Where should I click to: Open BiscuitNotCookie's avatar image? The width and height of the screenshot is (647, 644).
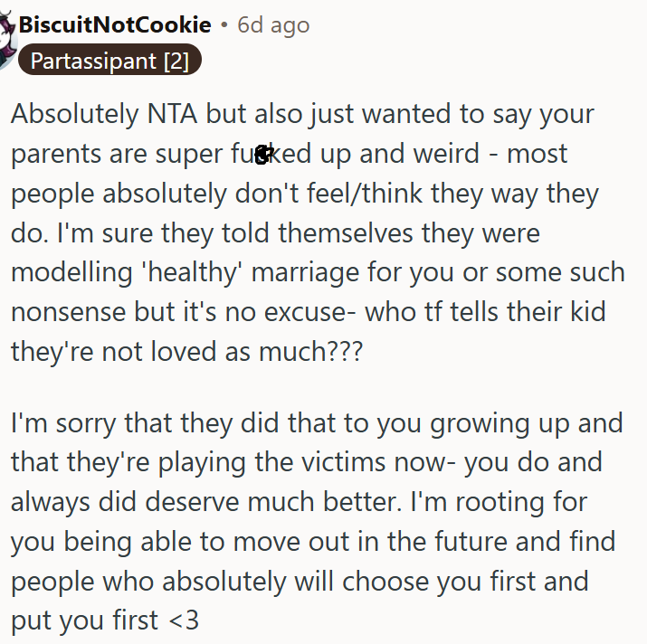click(x=7, y=39)
